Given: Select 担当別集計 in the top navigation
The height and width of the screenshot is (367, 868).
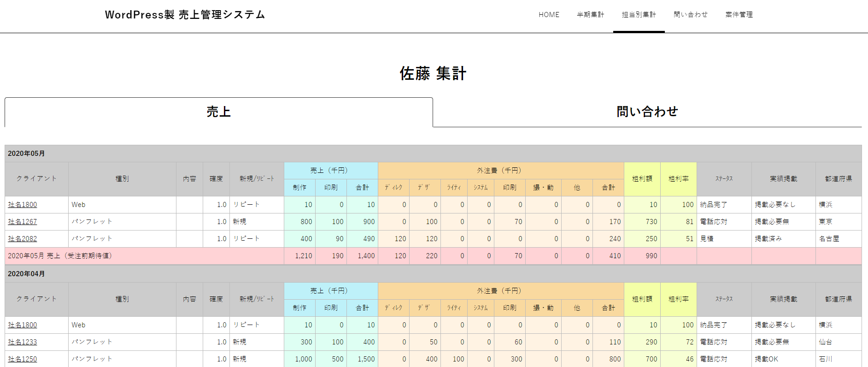Looking at the screenshot, I should pos(639,15).
